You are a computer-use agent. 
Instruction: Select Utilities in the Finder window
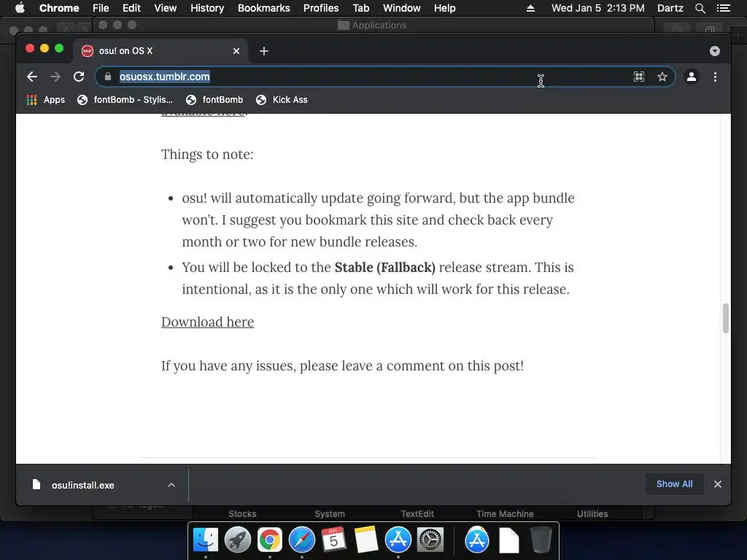592,514
